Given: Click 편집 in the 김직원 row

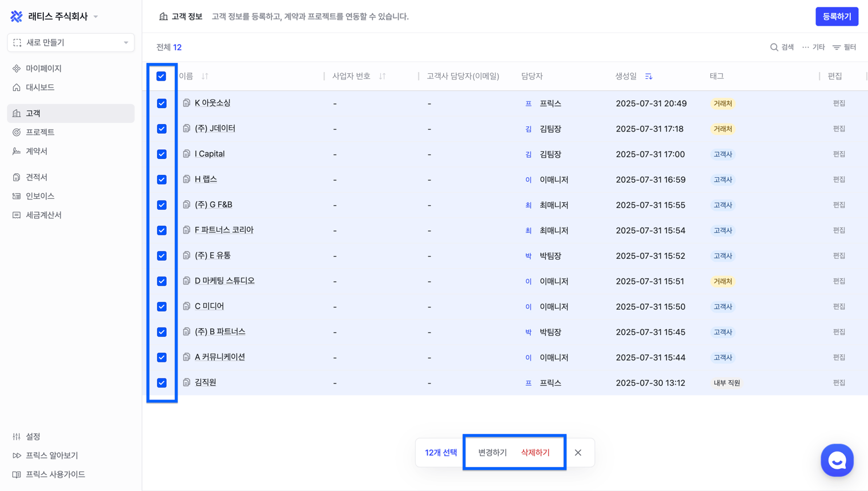Looking at the screenshot, I should [839, 383].
